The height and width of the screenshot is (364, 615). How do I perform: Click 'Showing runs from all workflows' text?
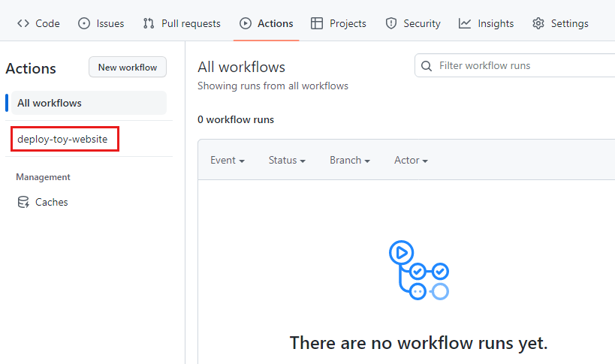coord(273,86)
